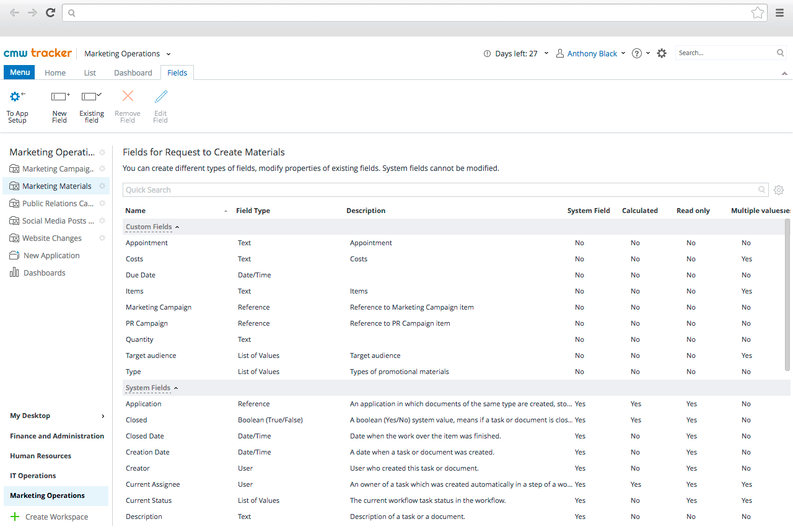Open the gear icon next to Quick Search
The width and height of the screenshot is (793, 532).
(779, 190)
